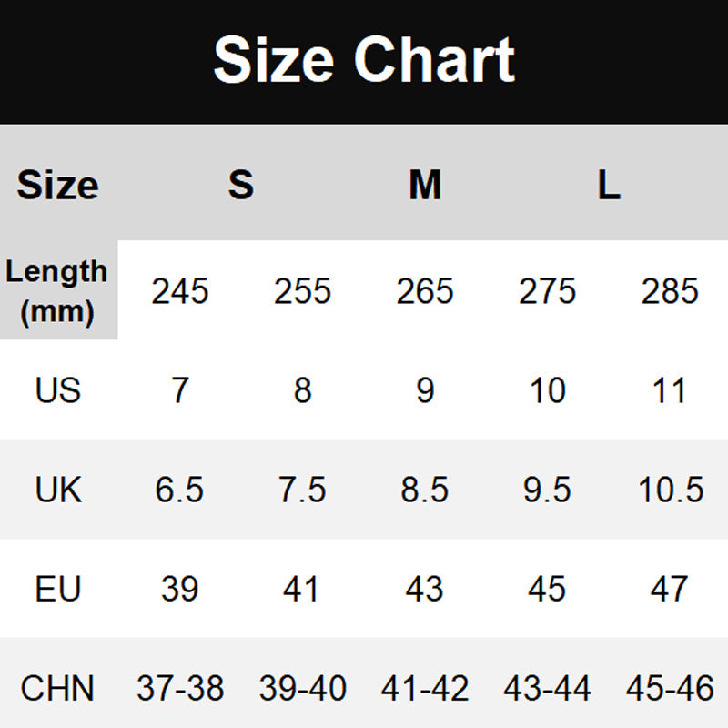Click the EU row label
728x728 pixels.
point(57,589)
